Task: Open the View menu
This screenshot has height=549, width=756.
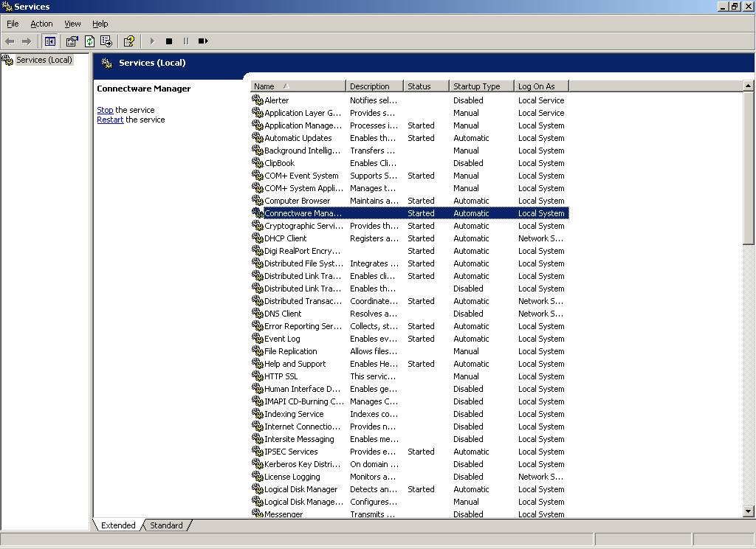Action: tap(72, 24)
